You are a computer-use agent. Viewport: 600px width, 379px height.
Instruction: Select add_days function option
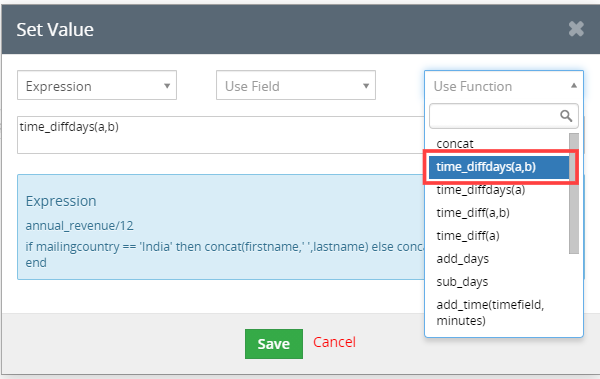coord(499,258)
